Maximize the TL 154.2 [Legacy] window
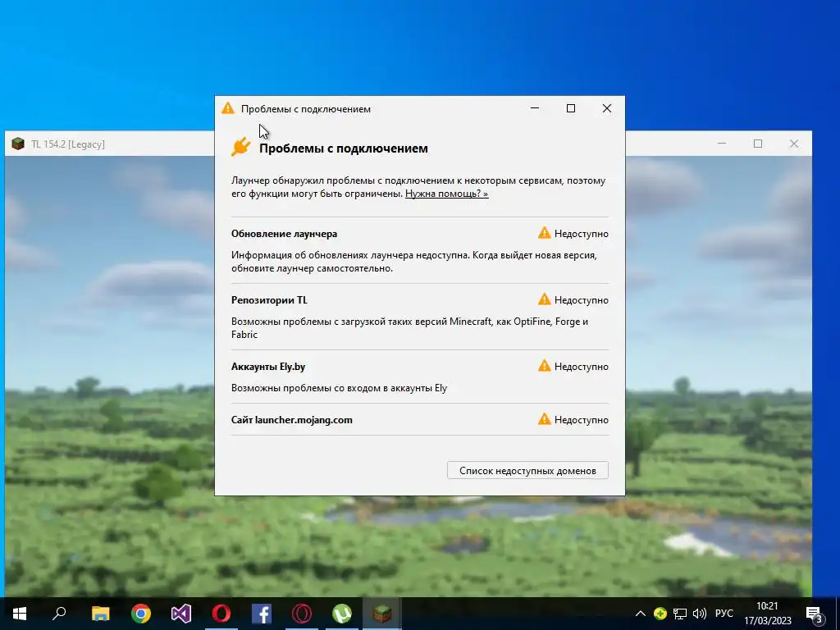The image size is (840, 630). 757,144
